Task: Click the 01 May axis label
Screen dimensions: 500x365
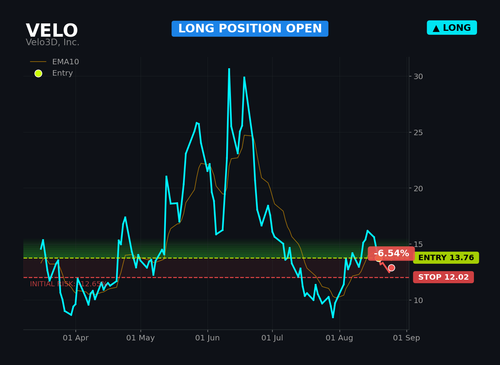Action: click(x=140, y=338)
